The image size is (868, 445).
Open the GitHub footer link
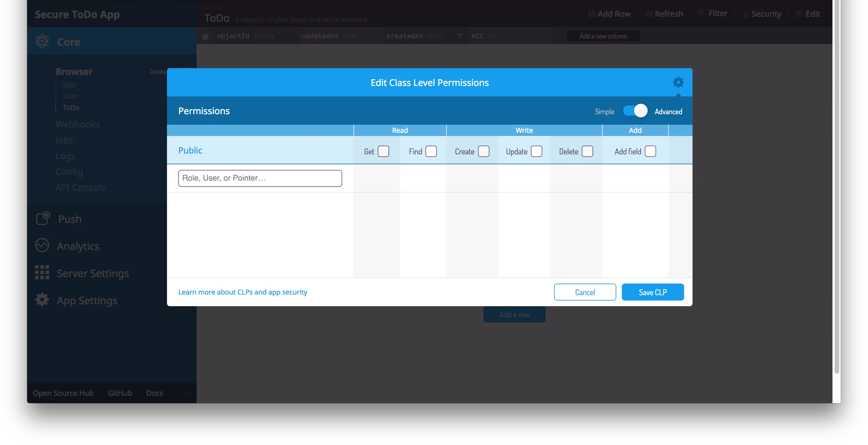(x=120, y=393)
